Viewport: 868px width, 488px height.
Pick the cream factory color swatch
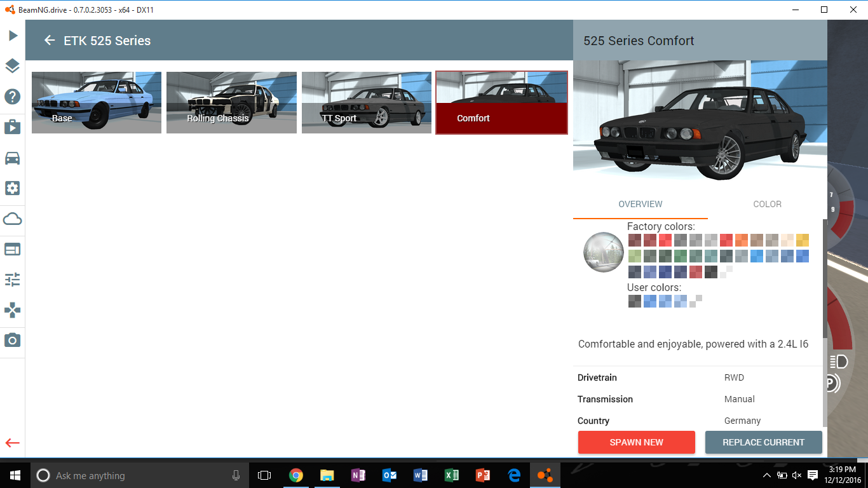787,240
